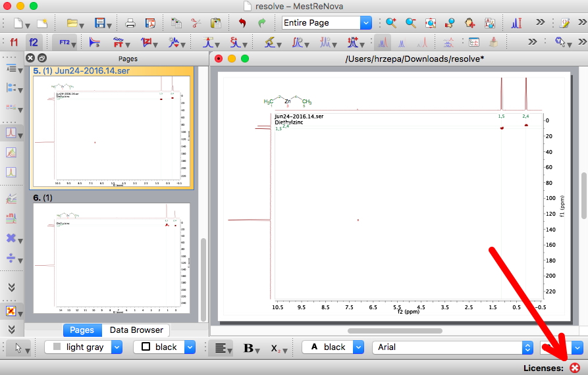The height and width of the screenshot is (375, 588).
Task: Click the Redo arrow icon
Action: click(x=261, y=23)
